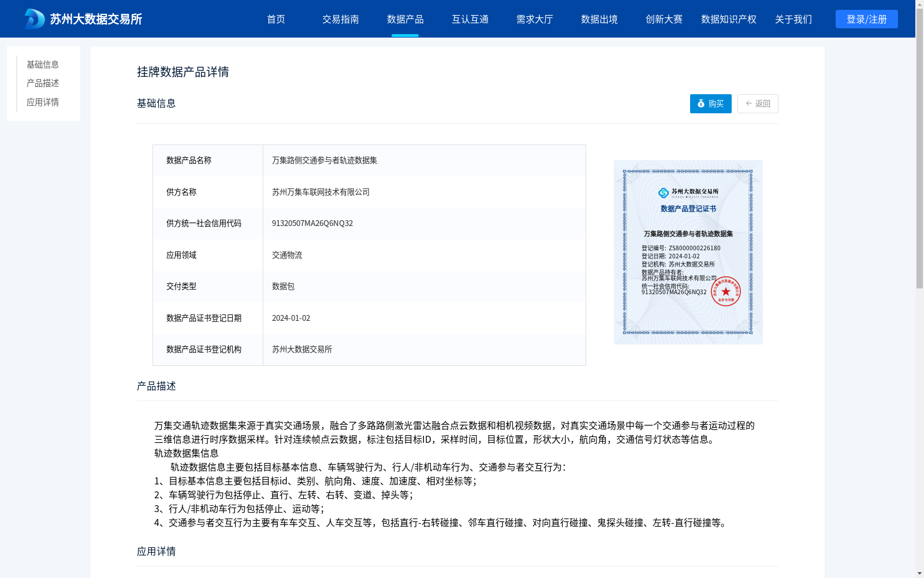
Task: Click the 购买 button
Action: pos(711,103)
